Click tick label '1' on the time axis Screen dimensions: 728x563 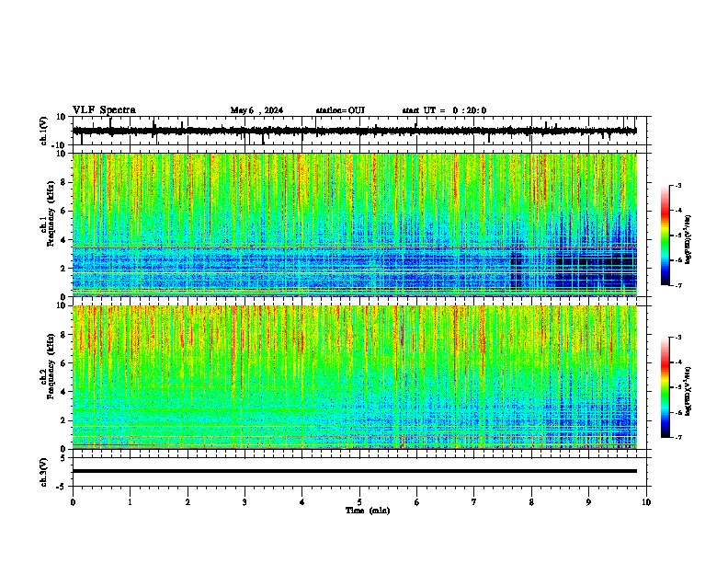pos(130,502)
